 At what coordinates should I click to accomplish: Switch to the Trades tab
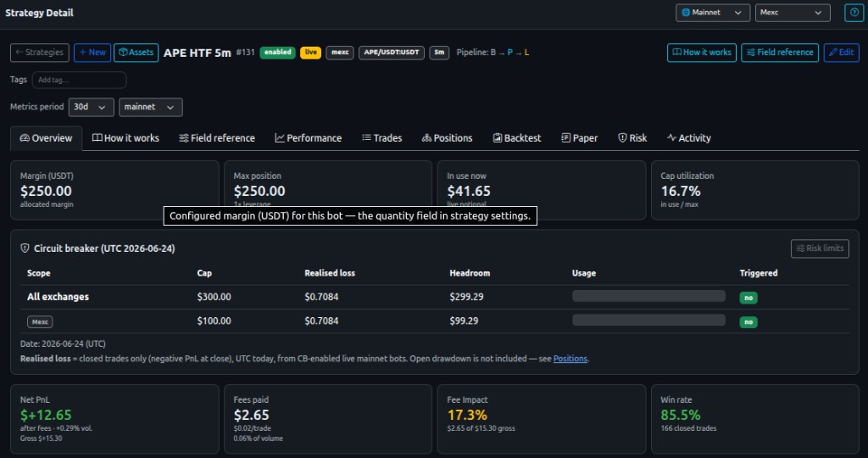[382, 138]
